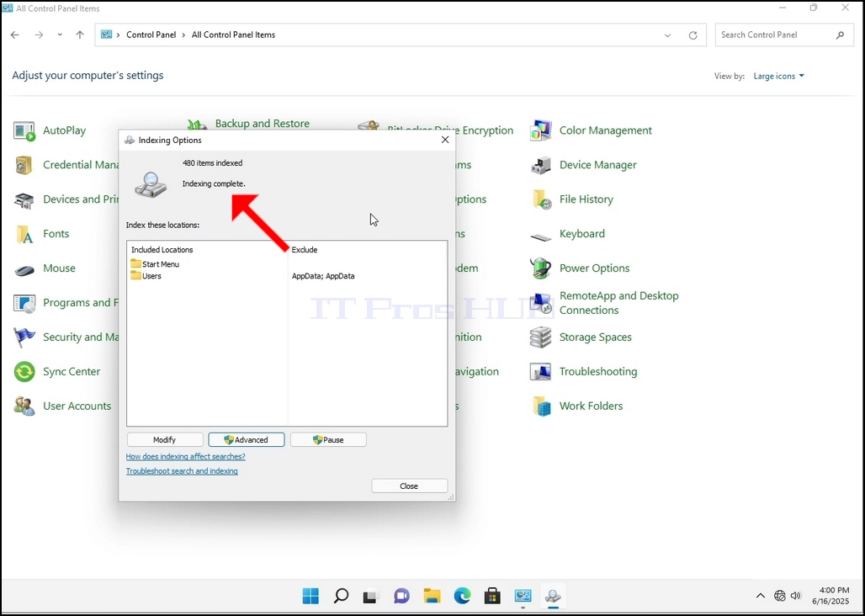
Task: Click the Pause indexing button
Action: tap(328, 439)
